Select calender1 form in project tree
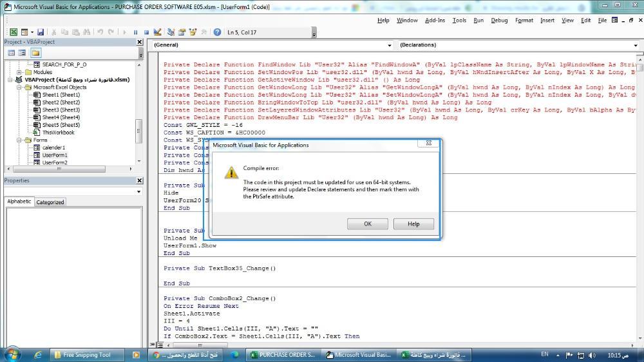This screenshot has width=644, height=362. [x=54, y=148]
